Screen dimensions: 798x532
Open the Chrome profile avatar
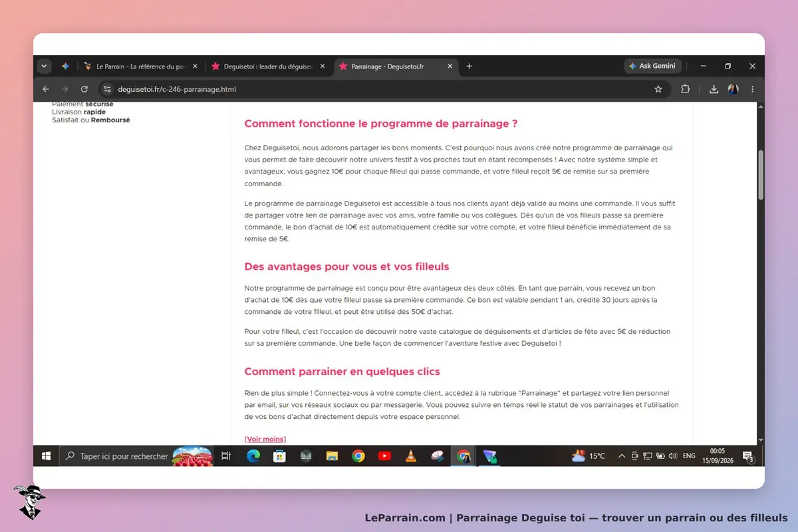click(733, 89)
